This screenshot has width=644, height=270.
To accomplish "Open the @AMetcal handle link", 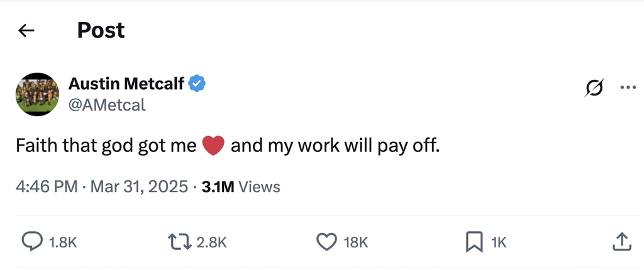I will click(x=106, y=105).
